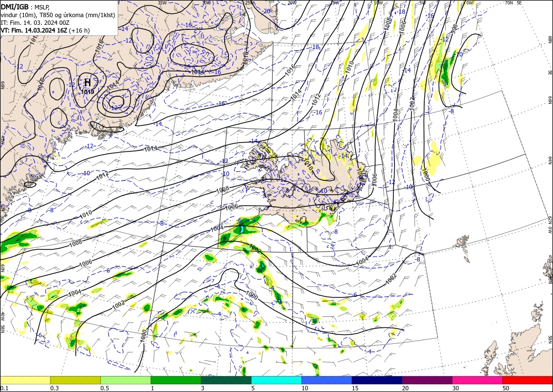
Task: Click the legend value '0.1'
Action: (3, 388)
